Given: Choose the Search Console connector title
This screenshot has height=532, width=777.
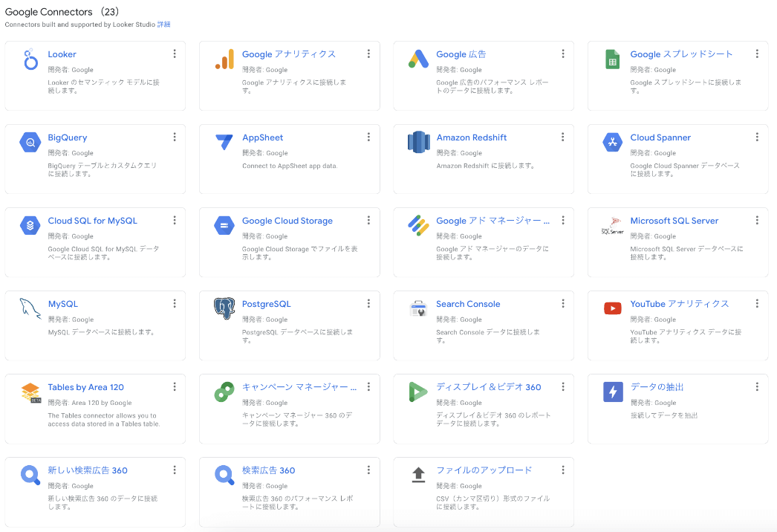Looking at the screenshot, I should click(468, 304).
